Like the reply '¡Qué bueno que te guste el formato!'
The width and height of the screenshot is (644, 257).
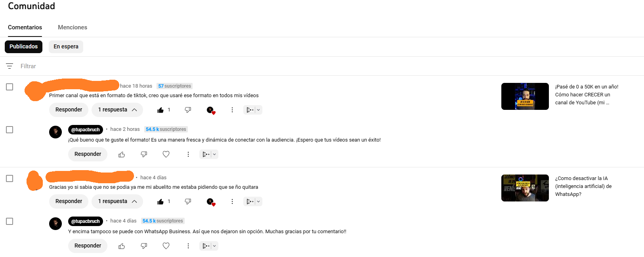tap(122, 154)
